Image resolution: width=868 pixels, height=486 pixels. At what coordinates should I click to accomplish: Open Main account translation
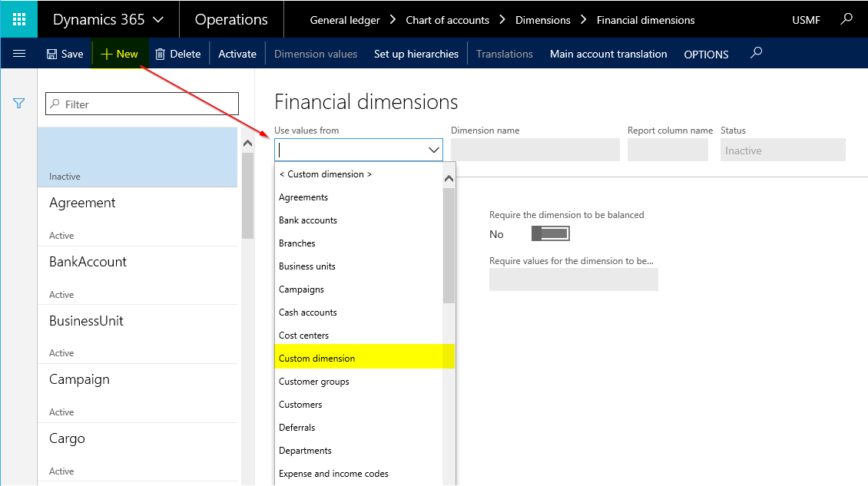pos(608,54)
